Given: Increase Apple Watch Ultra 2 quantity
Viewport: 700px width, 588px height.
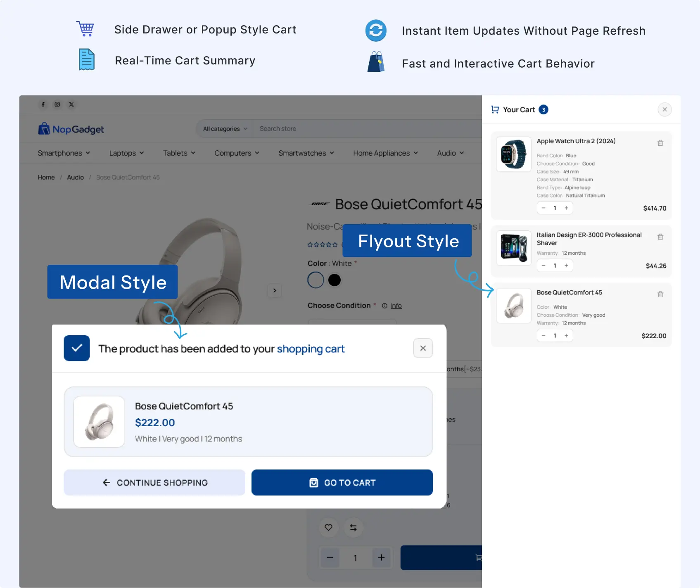Looking at the screenshot, I should pyautogui.click(x=567, y=208).
